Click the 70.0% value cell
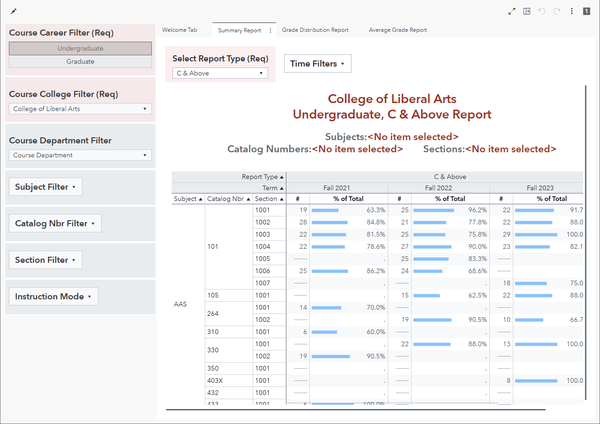The height and width of the screenshot is (424, 600). pyautogui.click(x=376, y=308)
